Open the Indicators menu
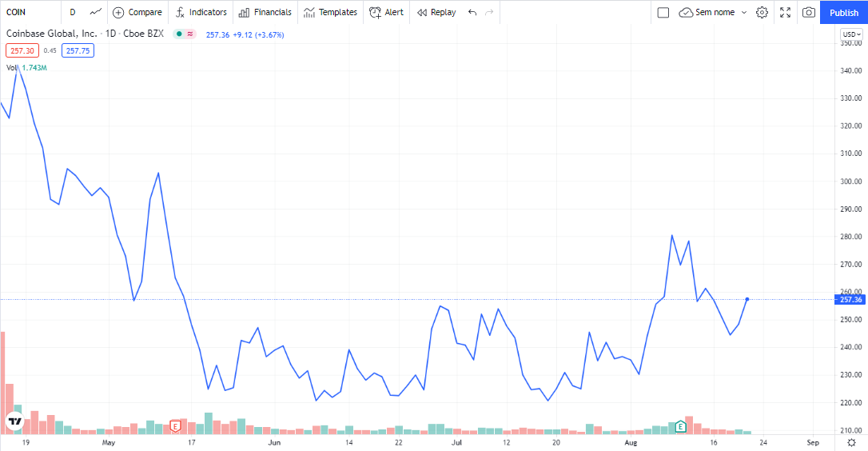Image resolution: width=868 pixels, height=451 pixels. pos(201,12)
